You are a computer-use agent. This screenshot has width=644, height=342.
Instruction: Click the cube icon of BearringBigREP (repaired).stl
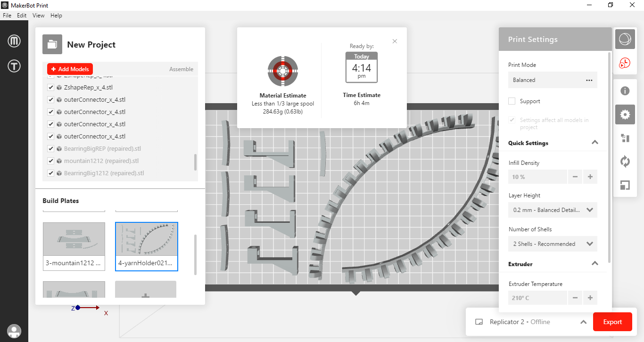tap(59, 148)
